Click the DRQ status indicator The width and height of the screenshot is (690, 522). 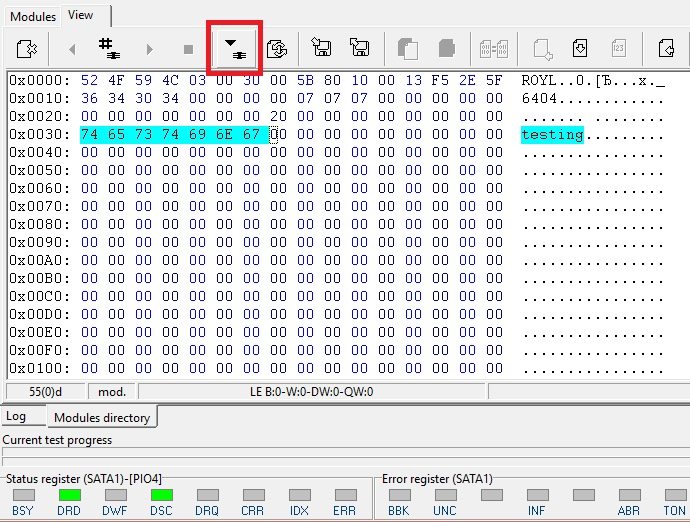pyautogui.click(x=208, y=495)
